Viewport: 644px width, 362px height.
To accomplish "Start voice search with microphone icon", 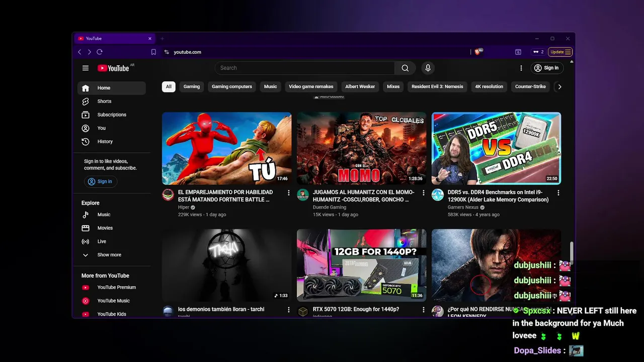I will (x=428, y=68).
